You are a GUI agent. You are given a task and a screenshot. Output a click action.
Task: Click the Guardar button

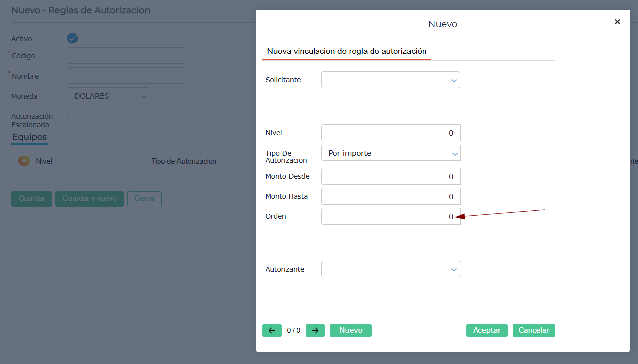[32, 199]
